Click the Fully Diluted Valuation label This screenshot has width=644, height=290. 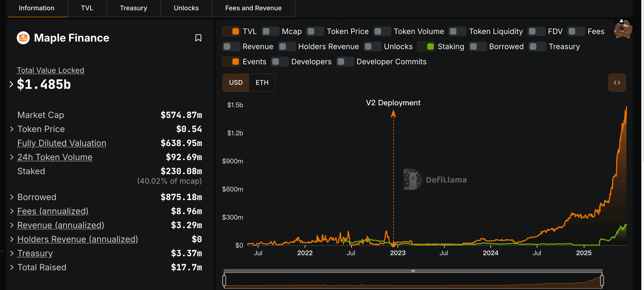62,143
